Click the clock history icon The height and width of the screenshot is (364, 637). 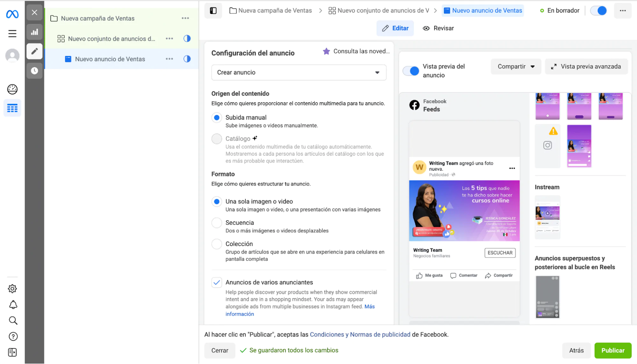pyautogui.click(x=35, y=71)
